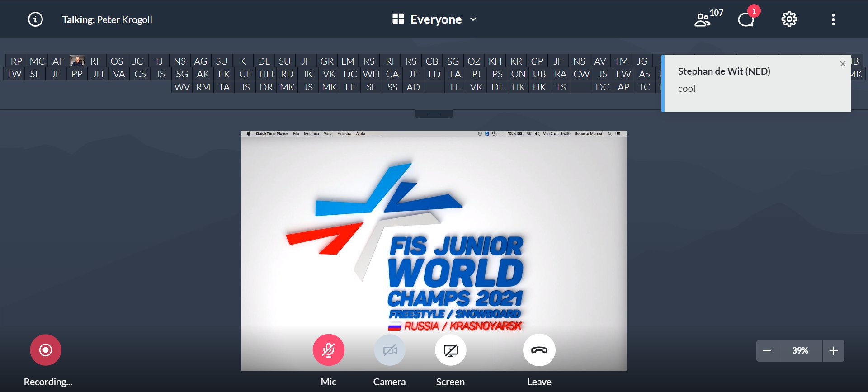Select participant tile MC
This screenshot has height=392, width=868.
click(x=37, y=61)
